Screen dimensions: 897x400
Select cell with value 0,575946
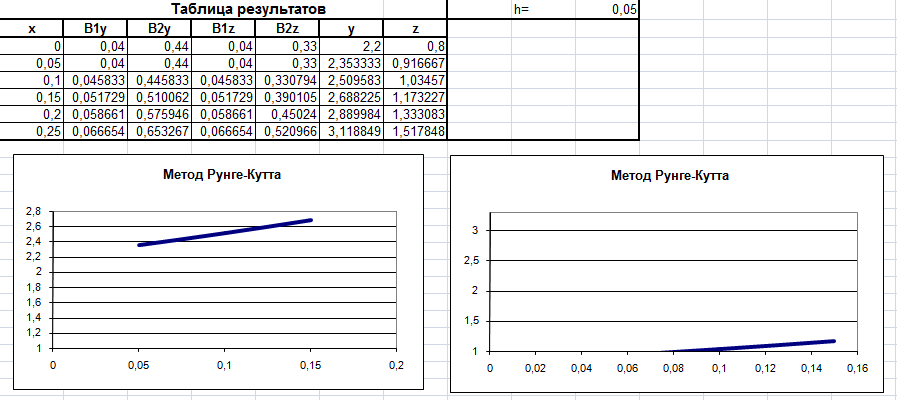[x=160, y=114]
